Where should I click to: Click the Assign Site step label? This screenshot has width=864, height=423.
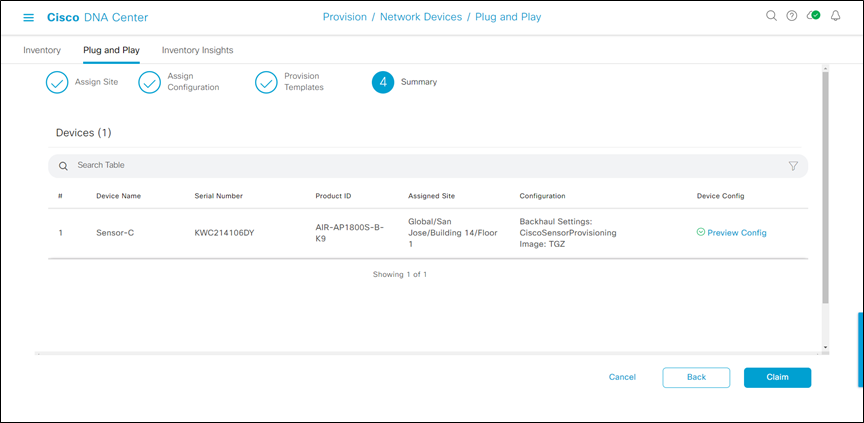click(x=96, y=82)
